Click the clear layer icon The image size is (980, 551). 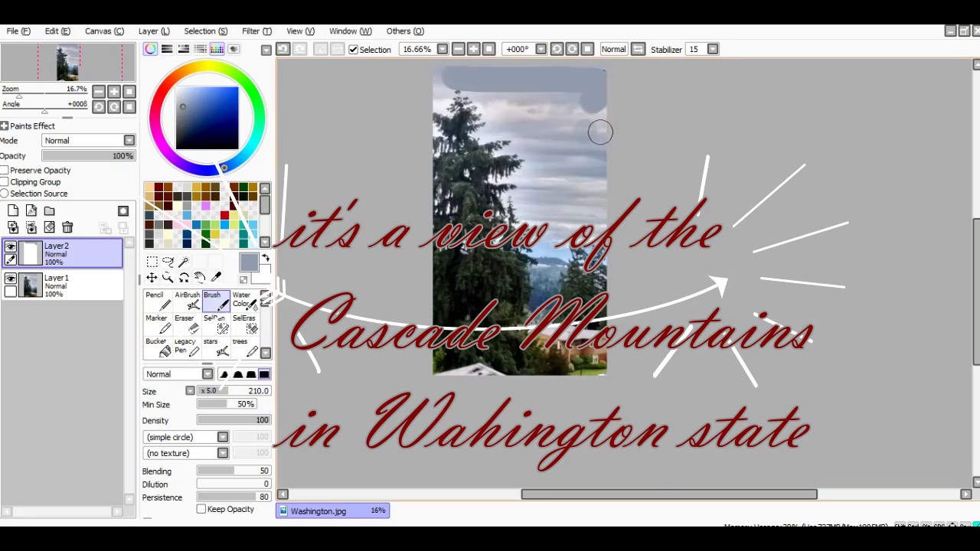coord(50,227)
